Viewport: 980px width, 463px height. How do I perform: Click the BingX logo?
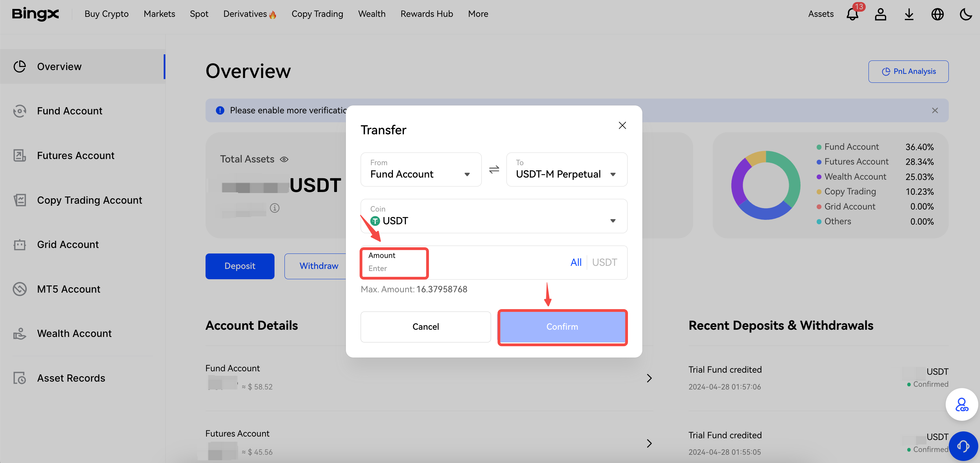coord(35,14)
